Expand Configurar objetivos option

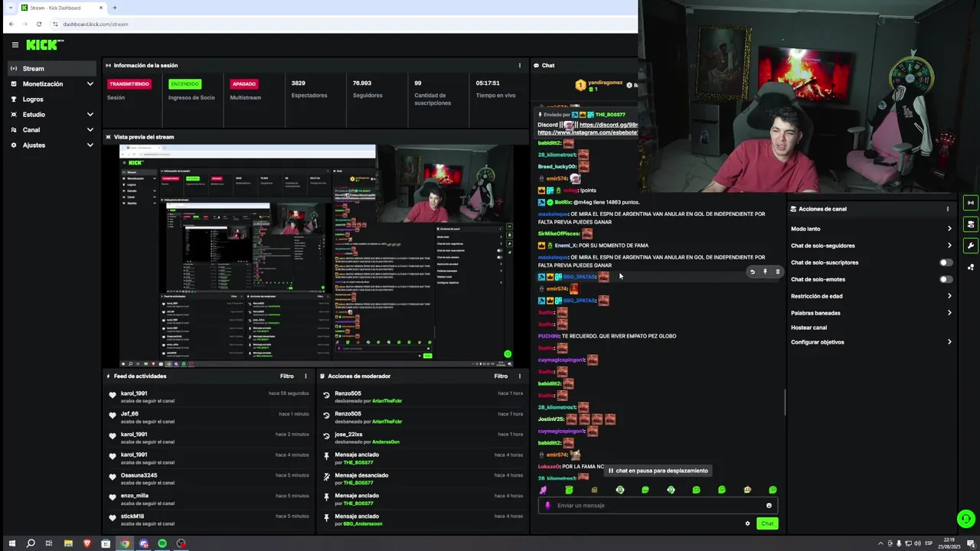(871, 342)
